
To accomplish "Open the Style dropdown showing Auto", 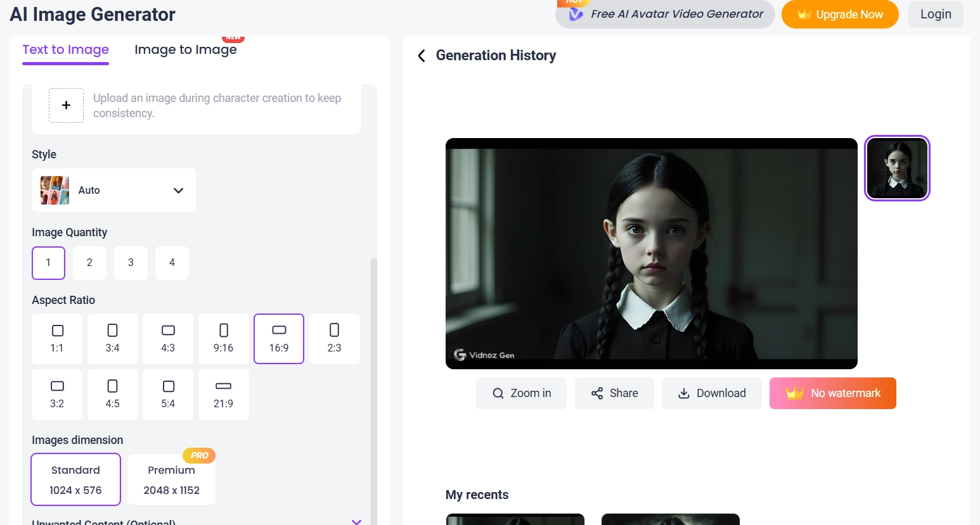I will pos(114,190).
